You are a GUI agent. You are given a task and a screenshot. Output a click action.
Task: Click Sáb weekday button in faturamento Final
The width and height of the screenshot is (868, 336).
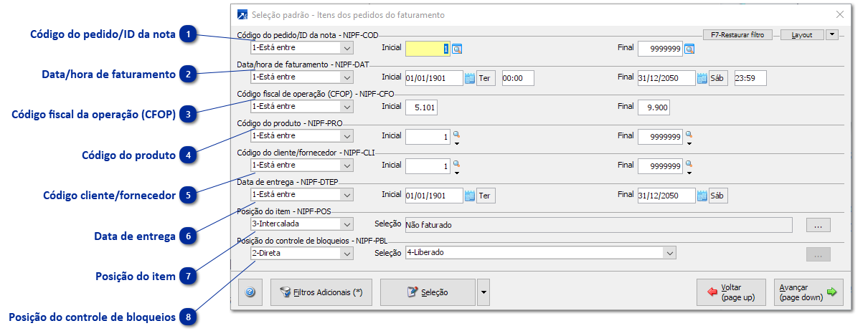pyautogui.click(x=718, y=77)
